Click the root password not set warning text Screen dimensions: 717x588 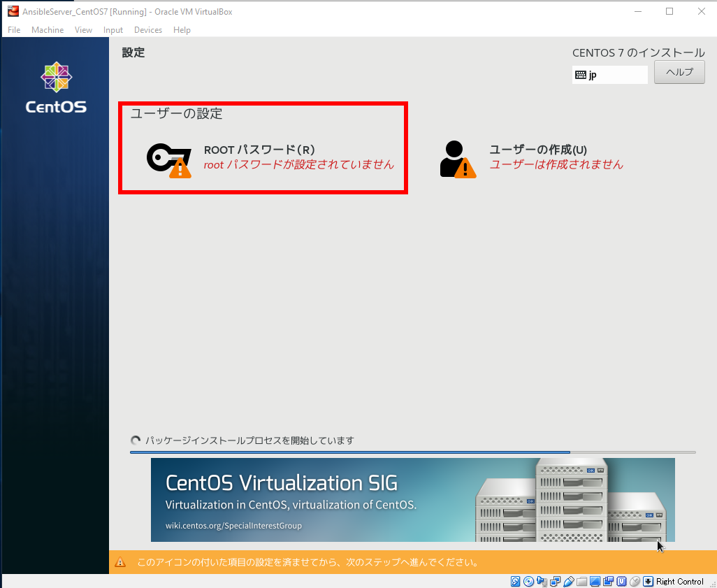(x=299, y=165)
